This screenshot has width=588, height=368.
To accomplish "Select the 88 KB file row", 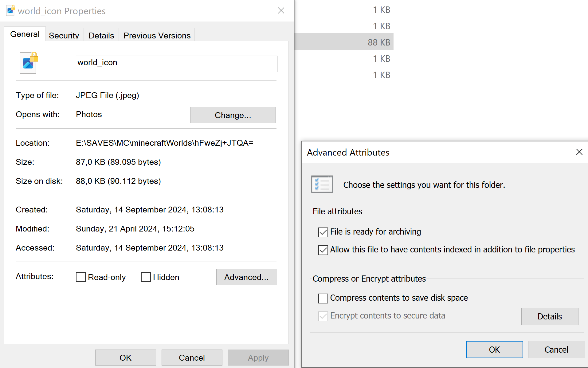I will (x=344, y=42).
